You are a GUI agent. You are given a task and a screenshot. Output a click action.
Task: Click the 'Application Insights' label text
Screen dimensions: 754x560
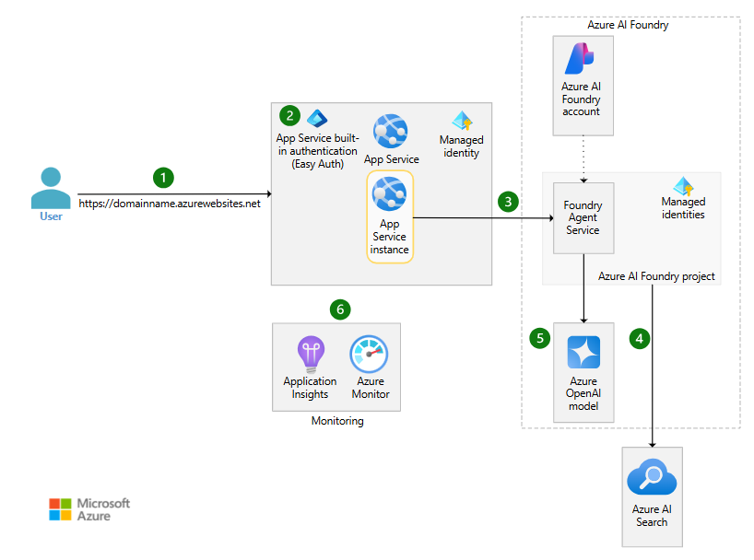tap(310, 388)
